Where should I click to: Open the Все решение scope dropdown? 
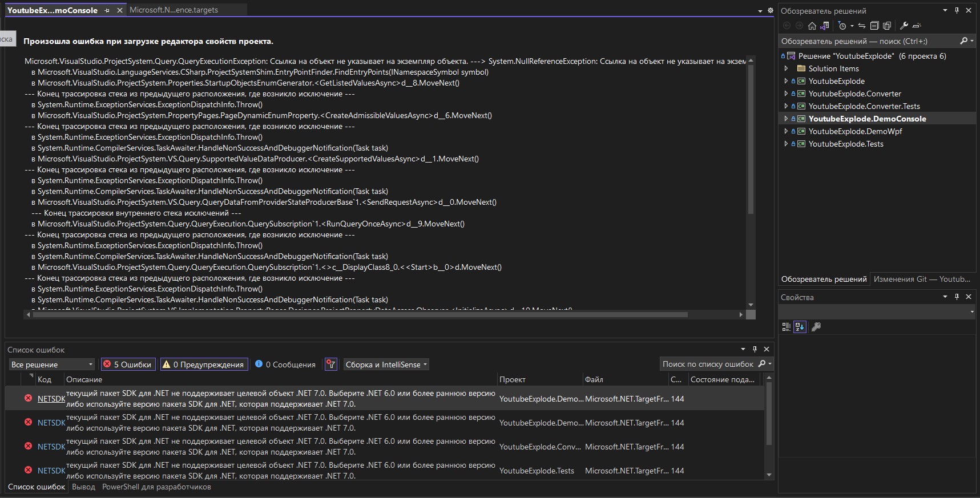51,365
